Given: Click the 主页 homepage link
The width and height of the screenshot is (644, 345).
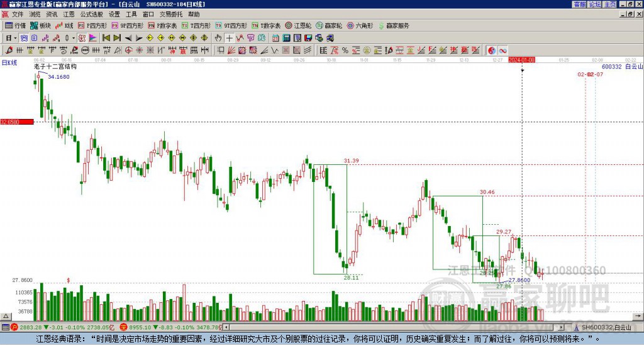Looking at the screenshot, I should [x=610, y=4].
